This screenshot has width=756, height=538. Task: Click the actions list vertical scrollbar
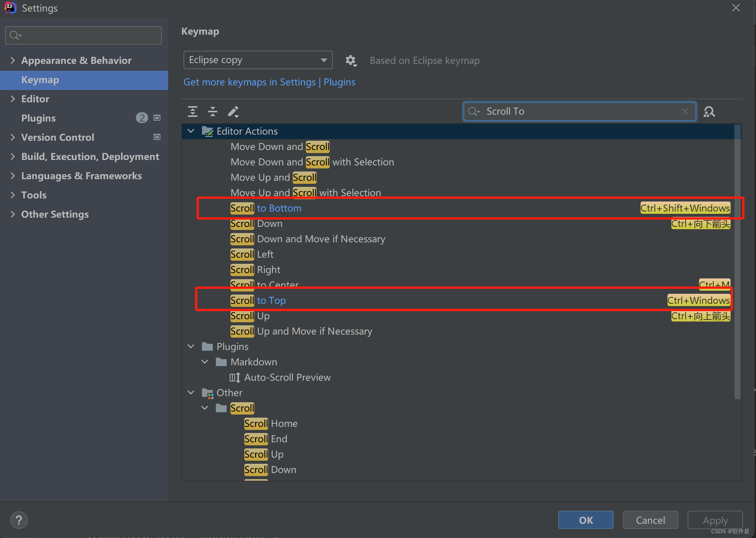pyautogui.click(x=737, y=262)
